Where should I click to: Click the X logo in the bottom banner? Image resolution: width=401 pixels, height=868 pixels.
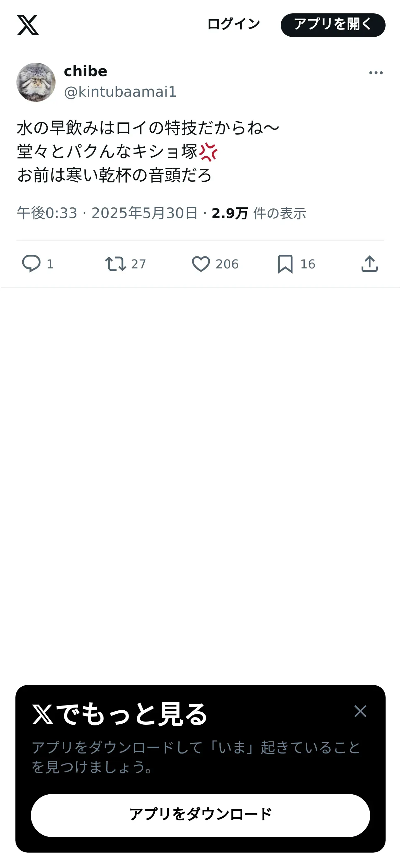point(43,714)
